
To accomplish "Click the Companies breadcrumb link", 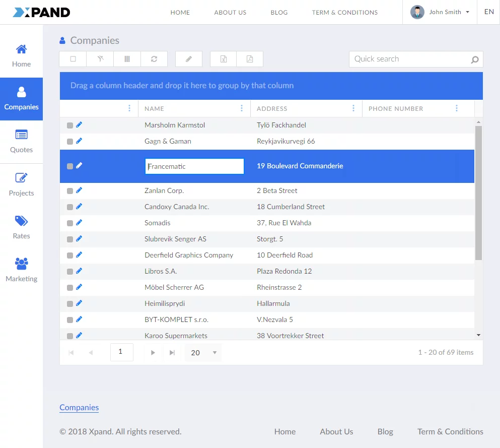I will [x=79, y=408].
